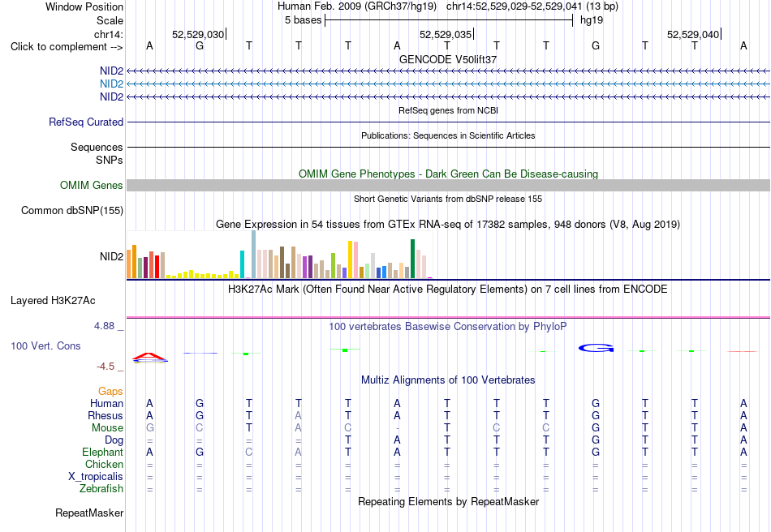Screen dimensions: 771x532
Task: Click the Gaps label in Multiz track
Action: click(x=110, y=391)
